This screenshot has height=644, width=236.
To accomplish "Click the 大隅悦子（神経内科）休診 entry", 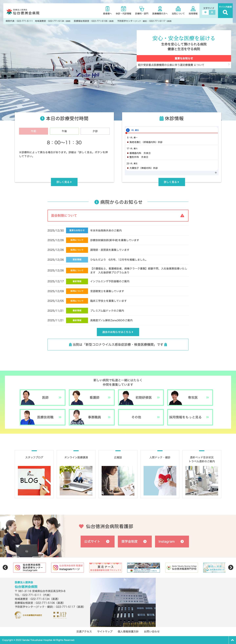I will pyautogui.click(x=144, y=168).
